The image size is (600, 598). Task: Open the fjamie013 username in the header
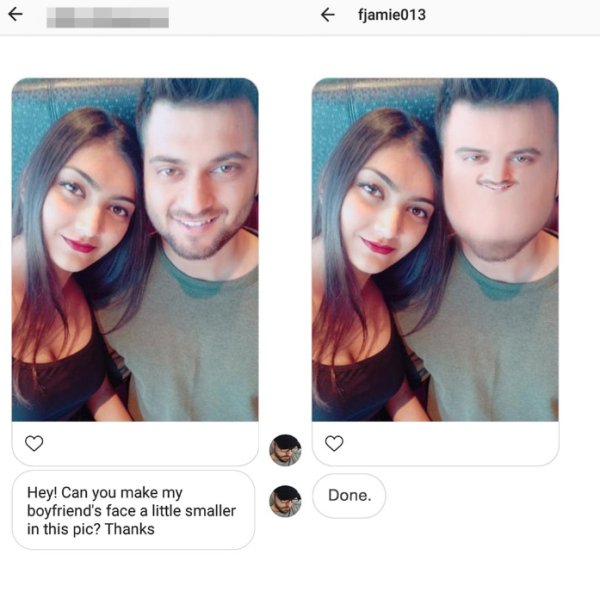click(391, 15)
